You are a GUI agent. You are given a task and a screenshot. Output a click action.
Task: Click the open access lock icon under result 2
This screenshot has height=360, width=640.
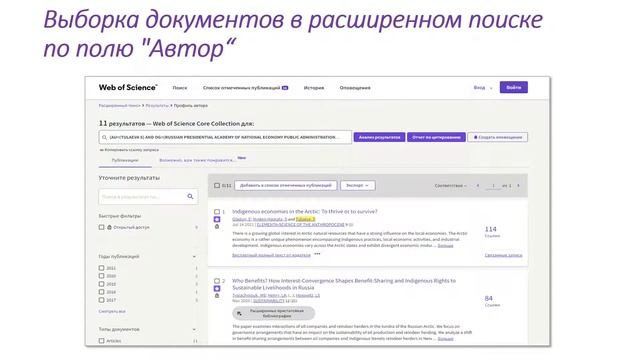pos(217,296)
